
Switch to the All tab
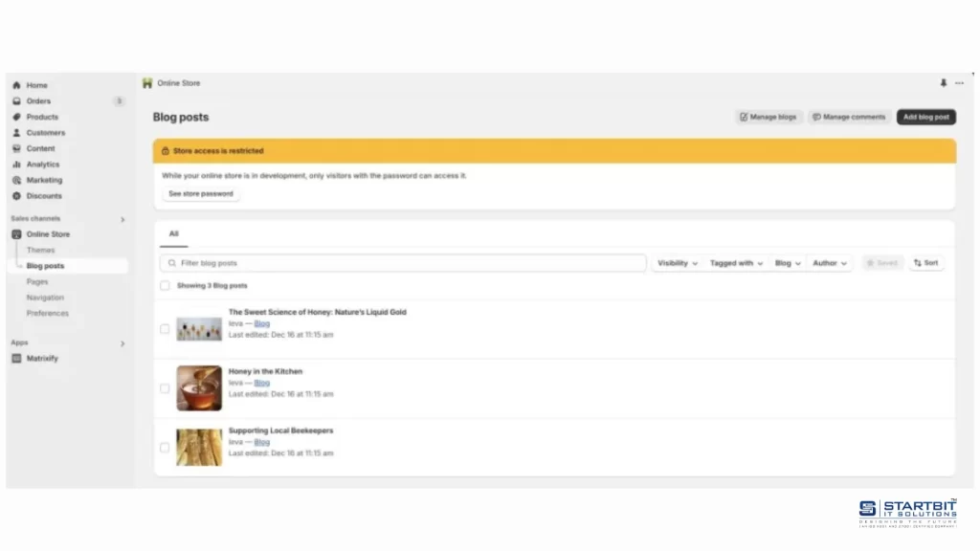click(173, 233)
